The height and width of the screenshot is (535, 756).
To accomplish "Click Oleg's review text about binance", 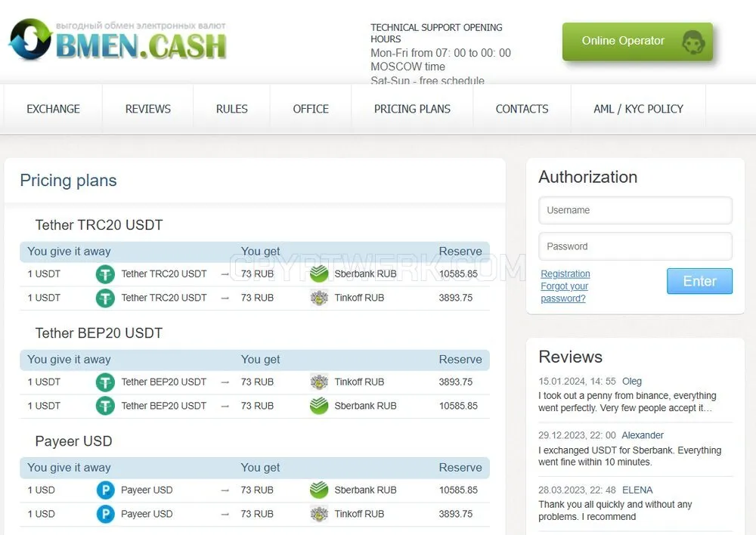I will coord(627,401).
